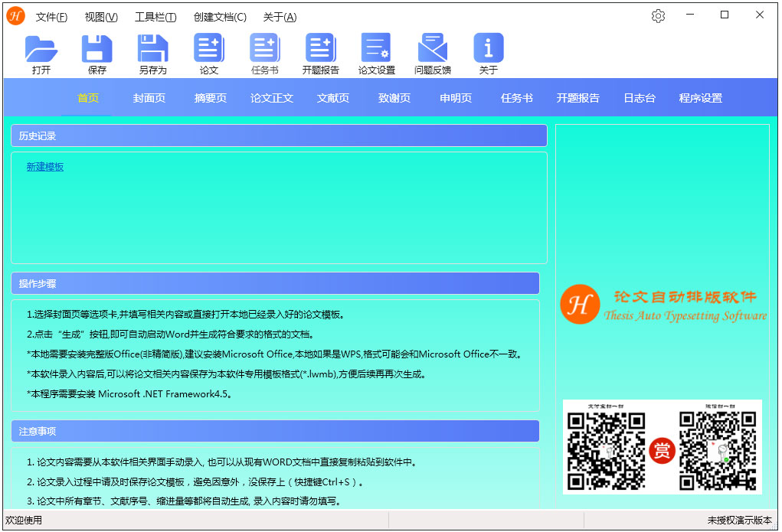Click the 关于 info icon in toolbar

pos(488,49)
